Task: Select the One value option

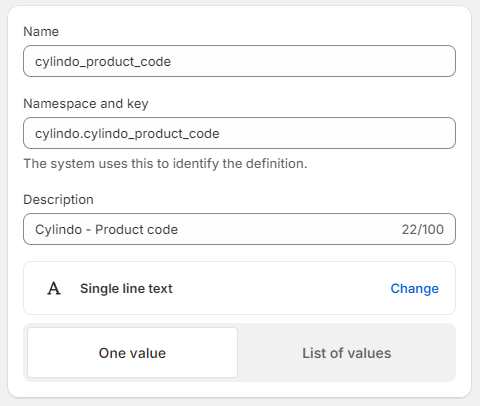Action: [x=132, y=353]
